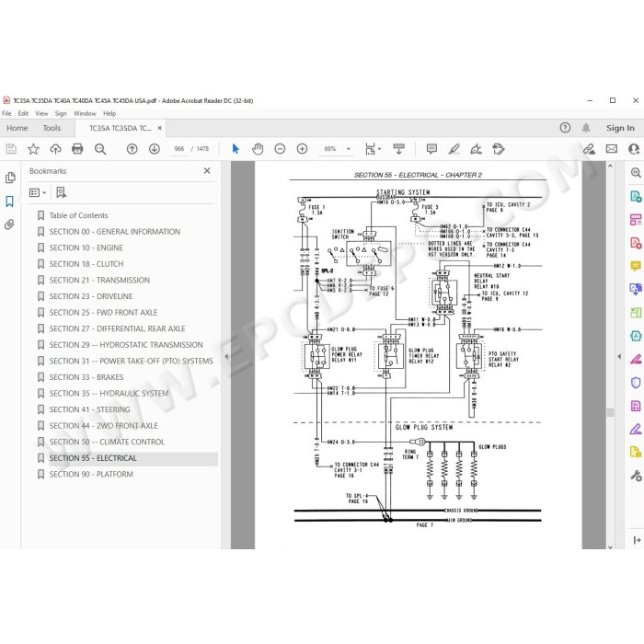Image resolution: width=644 pixels, height=644 pixels.
Task: Select SECTION 33 - BRAKES bookmark
Action: coord(86,377)
